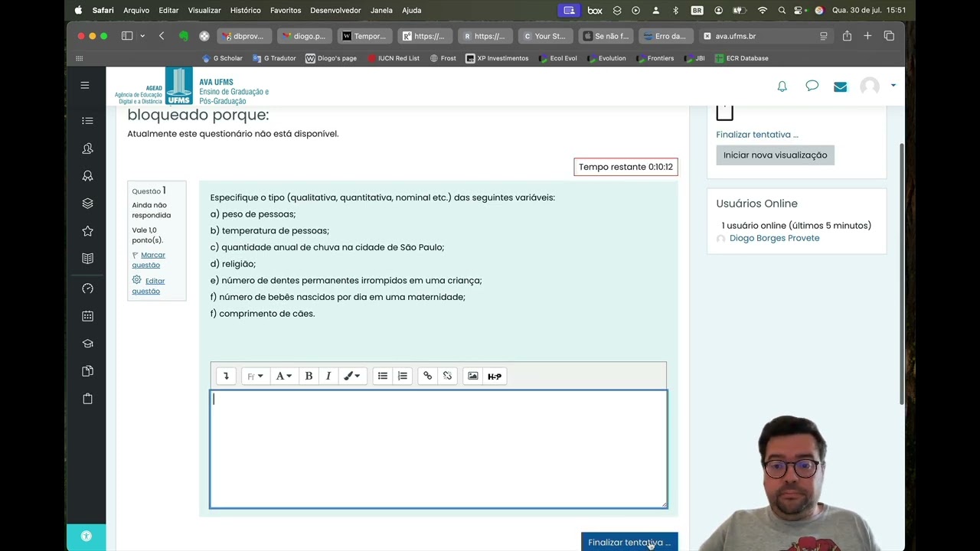Open ECR Database bookmark
Viewport: 980px width, 551px height.
click(741, 58)
